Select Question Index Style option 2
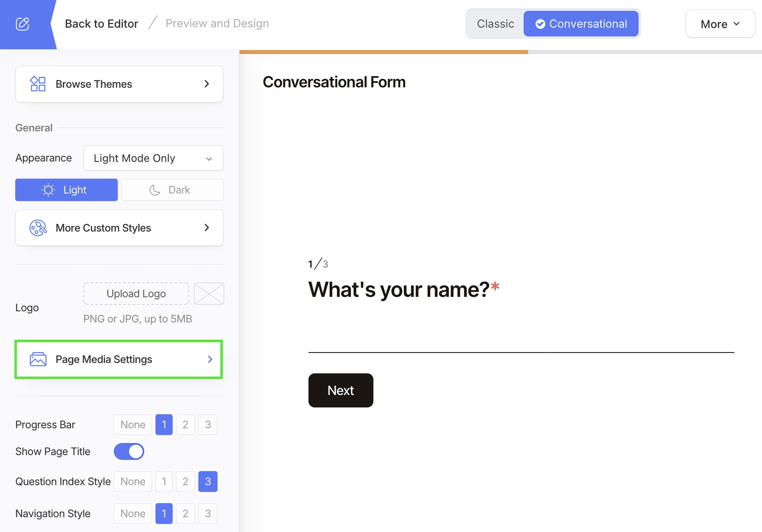Screen dimensions: 762x532 (x=185, y=482)
